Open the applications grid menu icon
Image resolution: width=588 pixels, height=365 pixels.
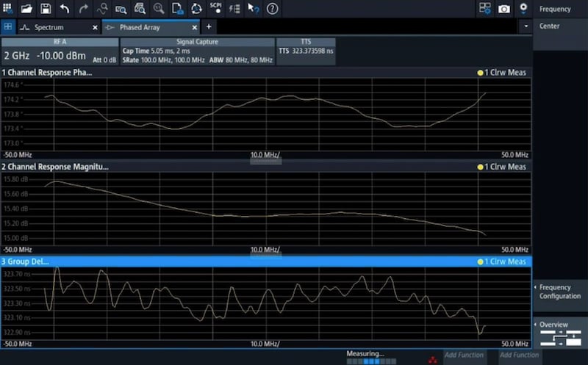coord(7,8)
